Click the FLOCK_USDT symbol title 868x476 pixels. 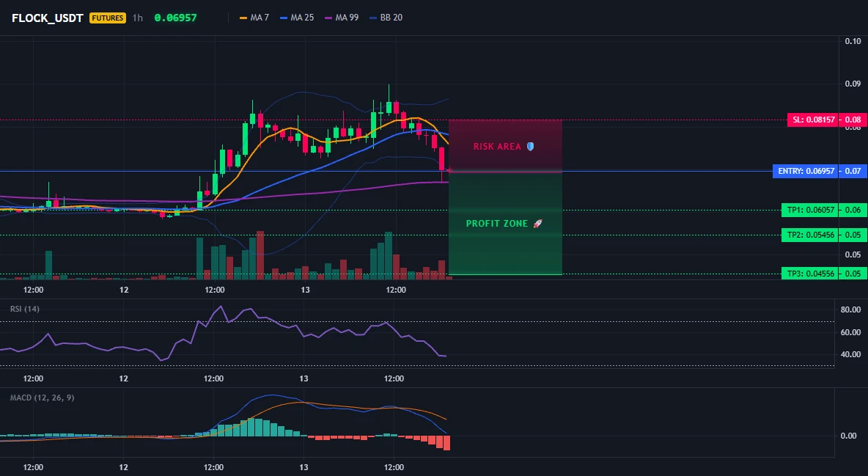(x=48, y=18)
